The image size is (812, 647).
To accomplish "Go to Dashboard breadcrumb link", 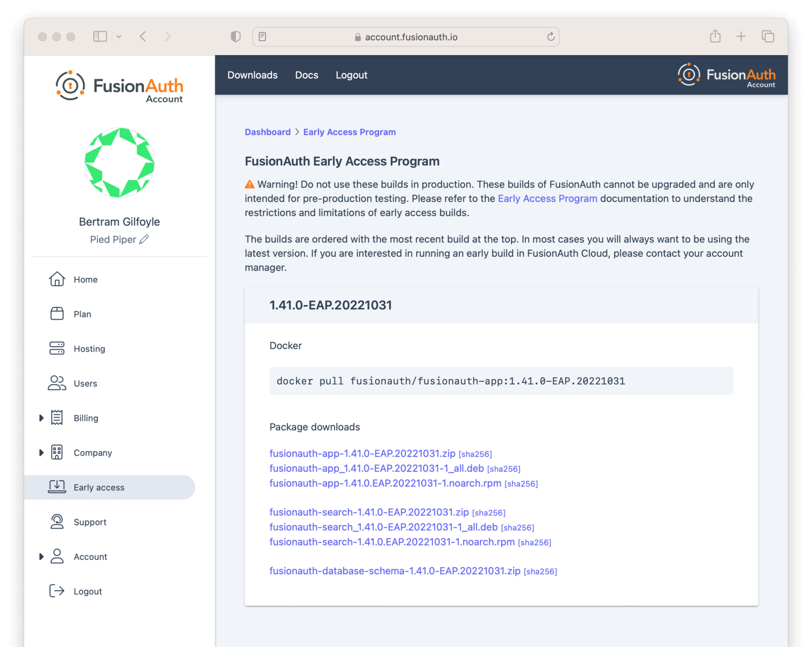I will coord(267,132).
